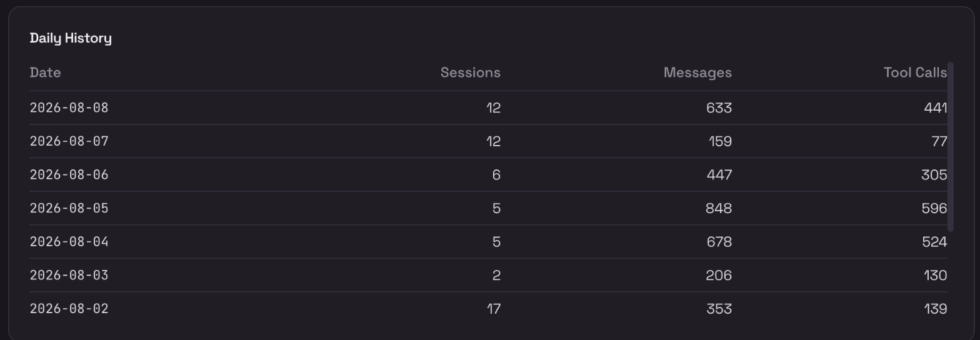This screenshot has width=980, height=340.
Task: Click the Date column header
Action: pos(45,72)
